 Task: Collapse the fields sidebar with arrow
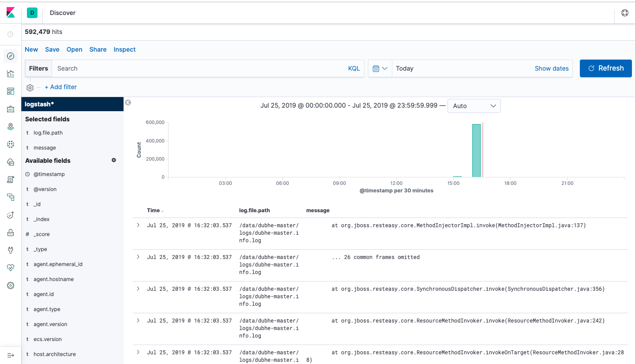coord(128,102)
